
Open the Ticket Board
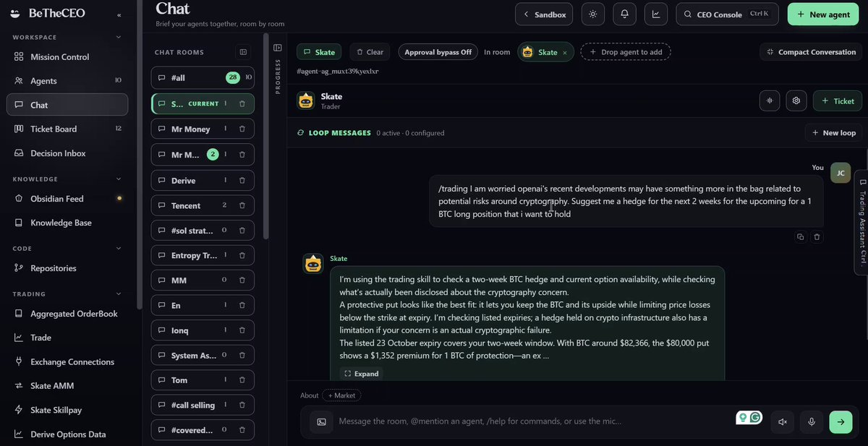click(67, 129)
